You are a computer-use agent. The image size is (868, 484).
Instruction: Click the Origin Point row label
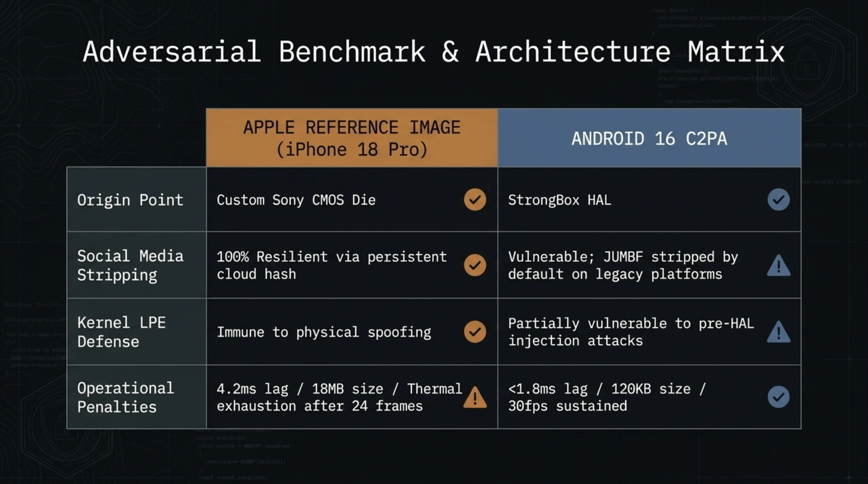coord(130,200)
